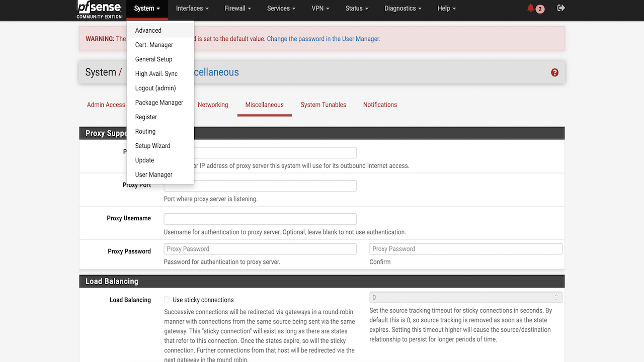Viewport: 644px width, 362px height.
Task: Click the Confirm label under password field
Action: (380, 262)
